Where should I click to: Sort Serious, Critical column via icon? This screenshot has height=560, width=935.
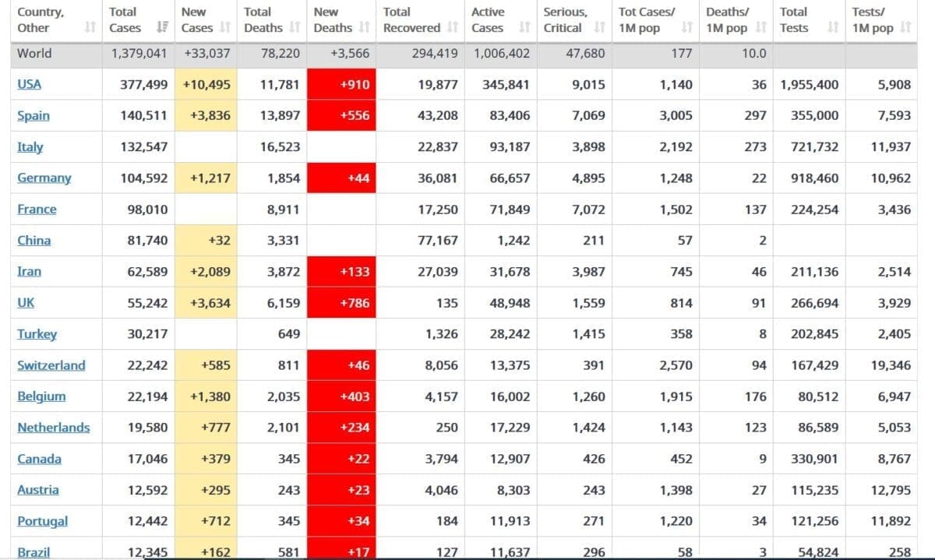tap(599, 28)
